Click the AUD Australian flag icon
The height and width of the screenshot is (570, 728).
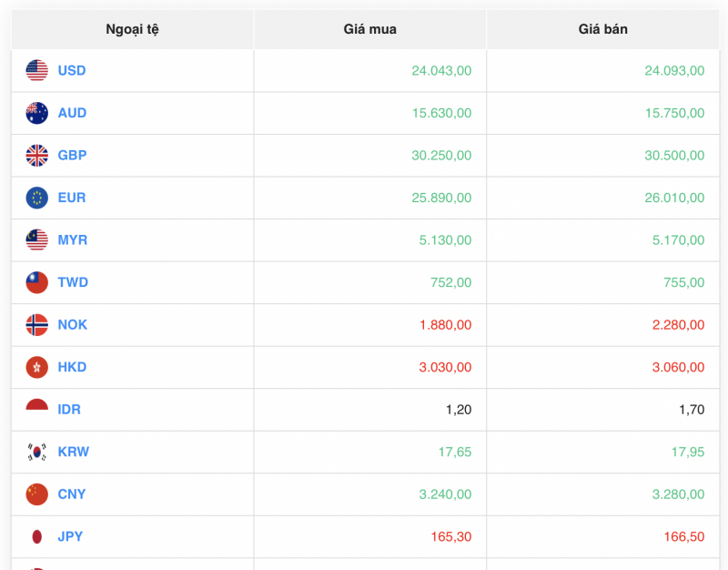36,113
